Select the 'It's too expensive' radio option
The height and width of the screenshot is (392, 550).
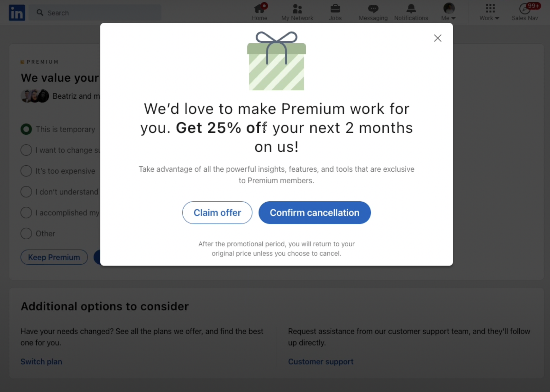(x=26, y=171)
